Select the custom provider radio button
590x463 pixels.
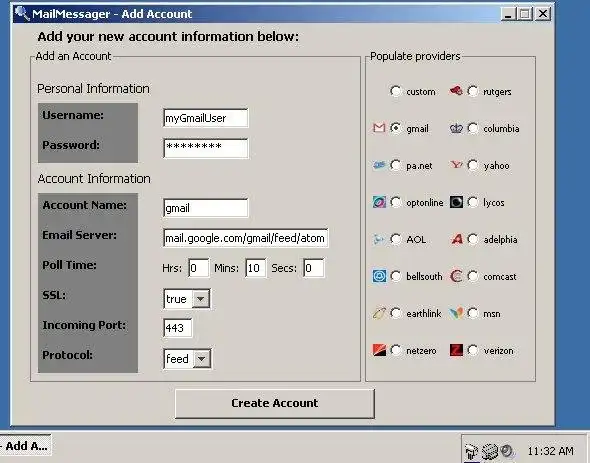[395, 91]
